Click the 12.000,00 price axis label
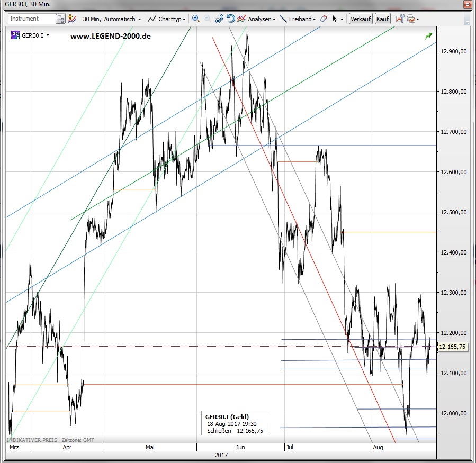This screenshot has height=463, width=476. tap(454, 413)
